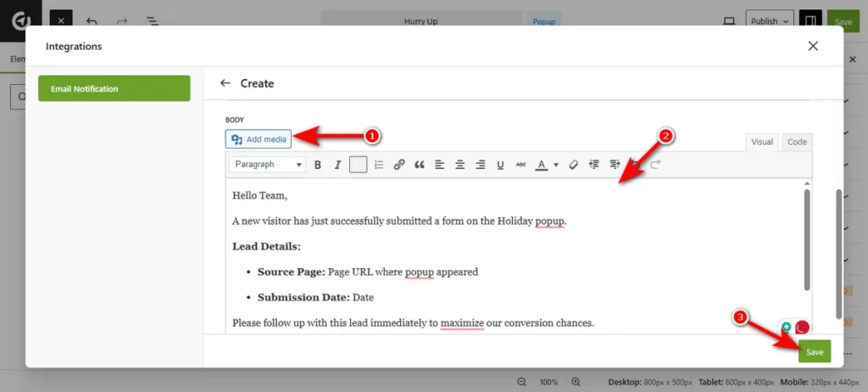Switch to the Code editor tab

(797, 142)
